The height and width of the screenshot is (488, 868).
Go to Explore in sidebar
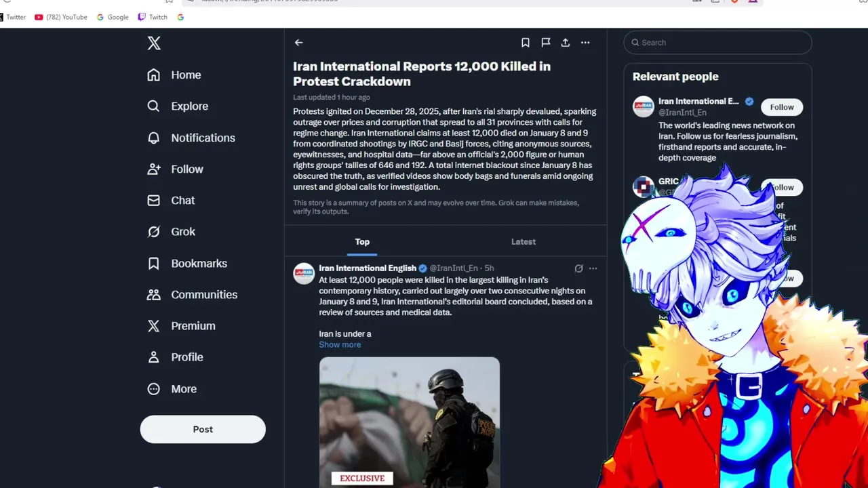coord(178,106)
